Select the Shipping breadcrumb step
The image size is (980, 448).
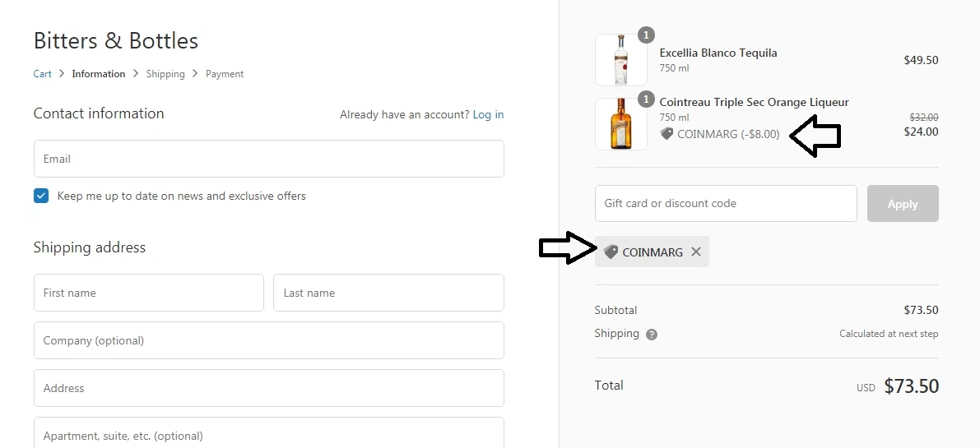(165, 74)
